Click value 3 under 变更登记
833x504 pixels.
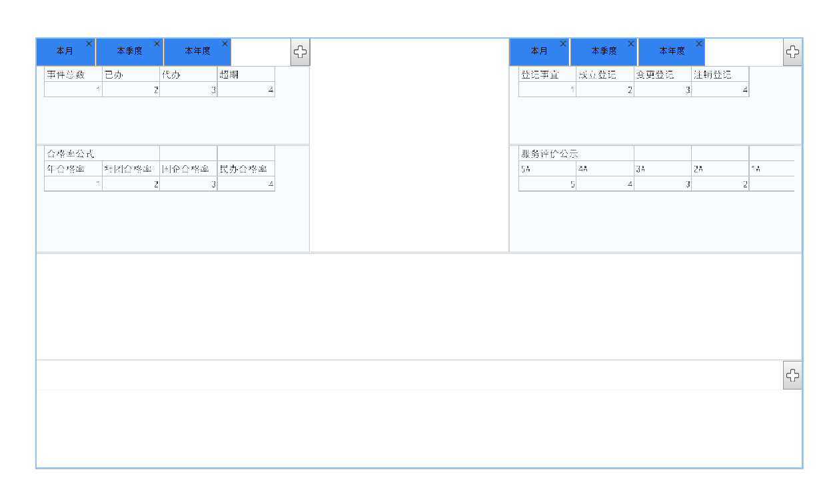(663, 90)
